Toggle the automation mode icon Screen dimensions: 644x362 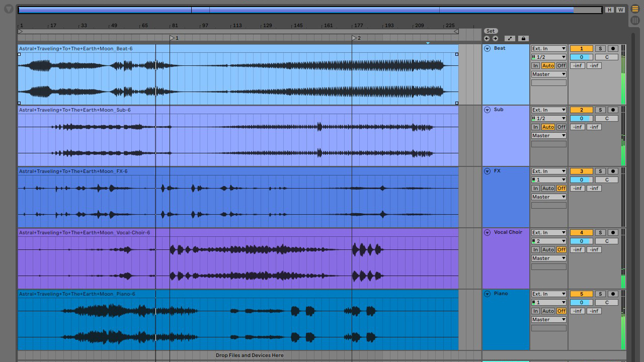(510, 38)
